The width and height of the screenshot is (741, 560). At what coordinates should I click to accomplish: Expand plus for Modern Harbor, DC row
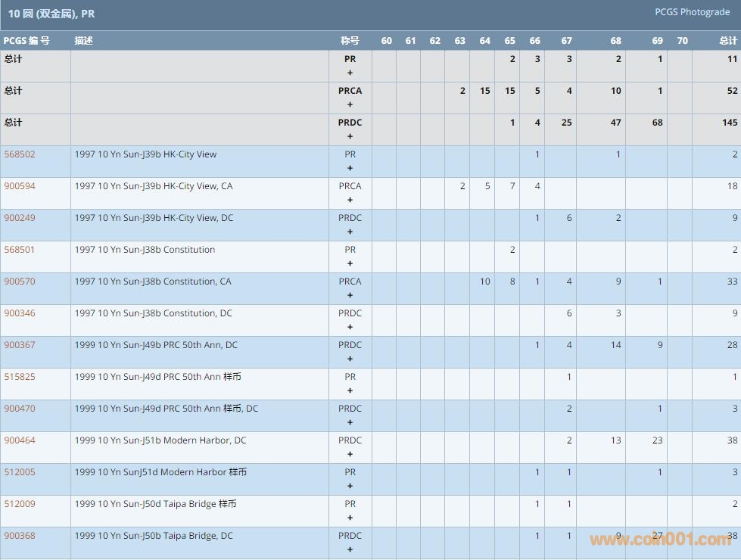tap(350, 455)
